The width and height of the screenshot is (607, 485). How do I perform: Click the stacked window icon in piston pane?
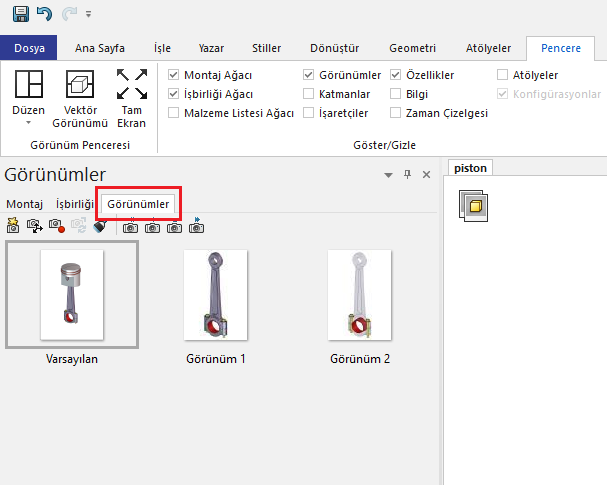tap(472, 204)
